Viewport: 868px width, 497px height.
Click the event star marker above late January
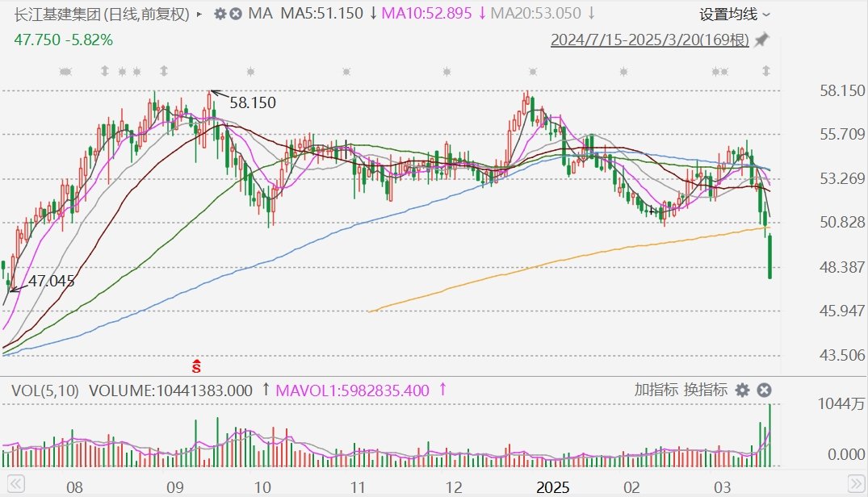(624, 71)
